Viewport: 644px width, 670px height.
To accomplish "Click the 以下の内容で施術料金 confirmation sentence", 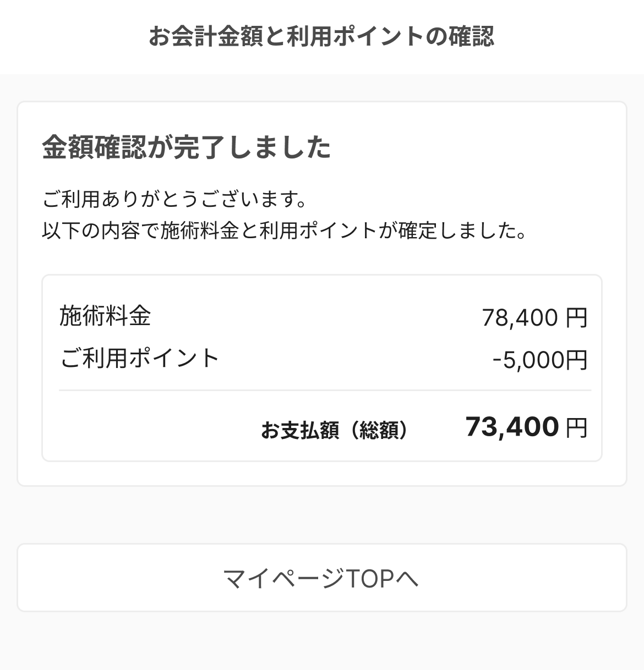I will (x=284, y=230).
